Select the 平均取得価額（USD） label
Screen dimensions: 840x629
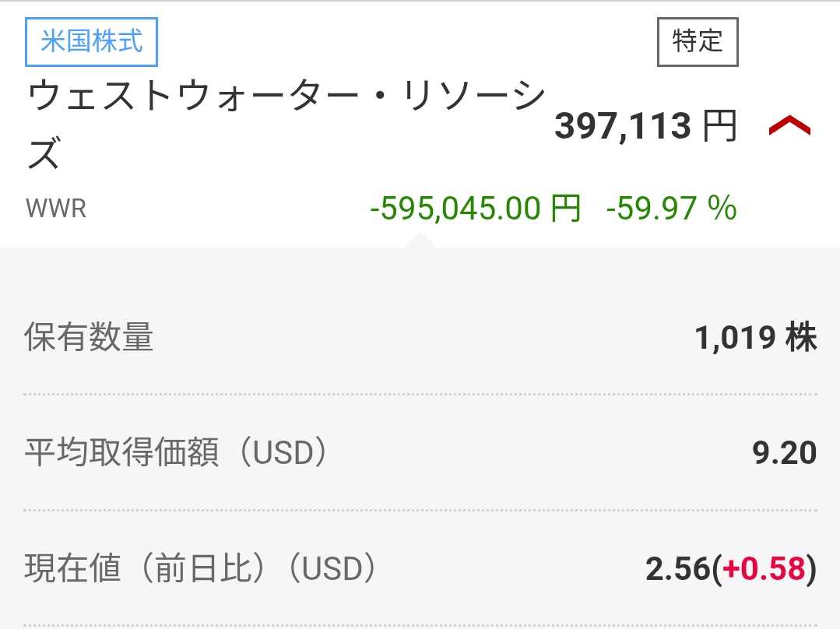[176, 453]
